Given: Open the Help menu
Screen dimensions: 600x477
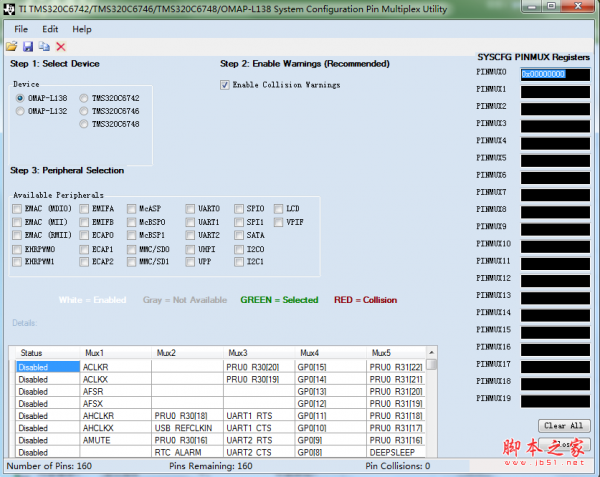Looking at the screenshot, I should pos(81,29).
